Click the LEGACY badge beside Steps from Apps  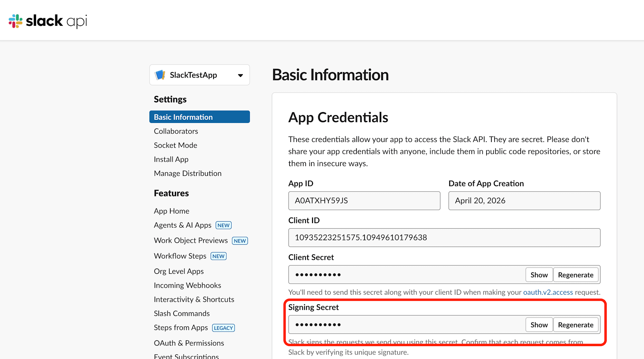223,328
